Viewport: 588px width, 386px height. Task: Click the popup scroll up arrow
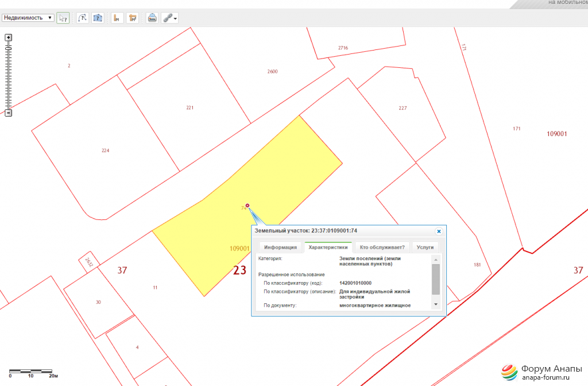(x=435, y=260)
